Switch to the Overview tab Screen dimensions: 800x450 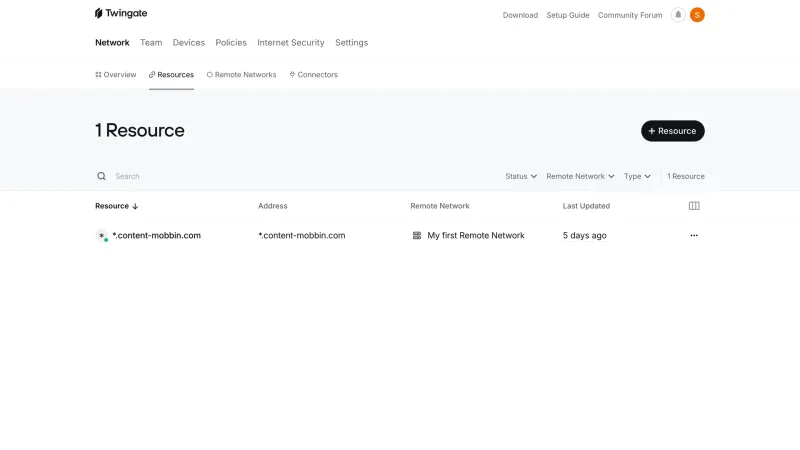(116, 74)
